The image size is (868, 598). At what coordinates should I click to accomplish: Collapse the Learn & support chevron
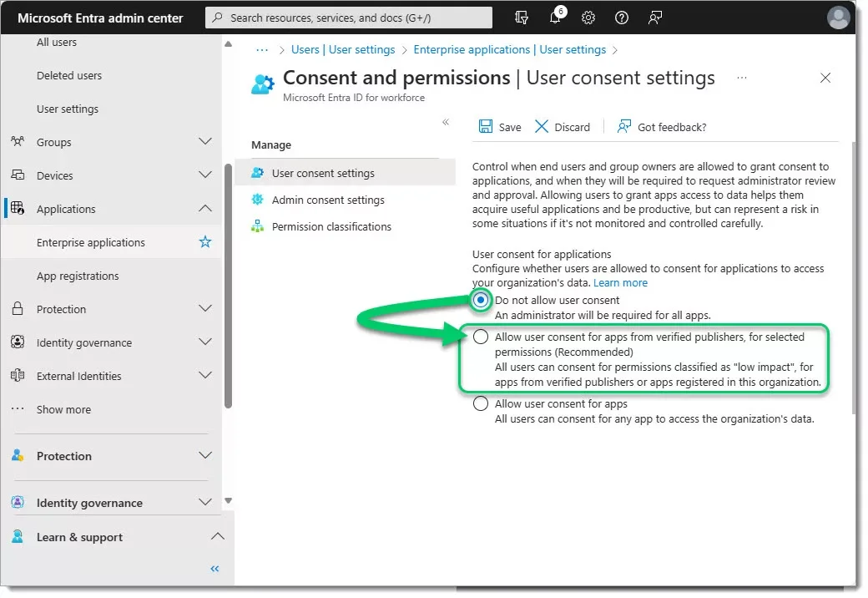[x=218, y=536]
